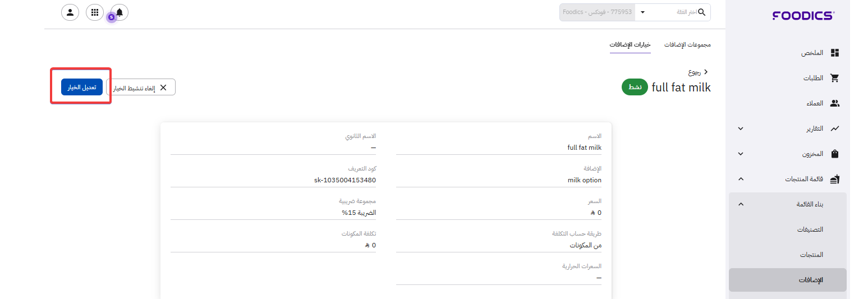
Task: Switch to مجموعات الإضافات tab
Action: 688,44
